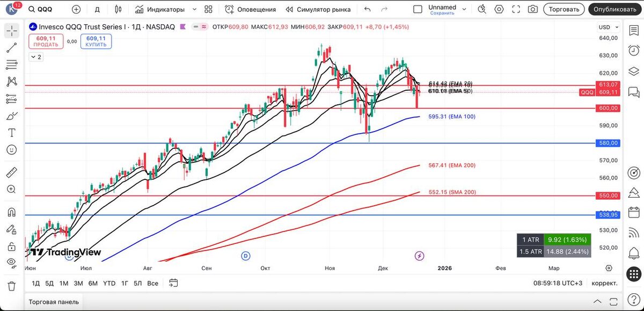The image size is (644, 311).
Task: Change the Д timeframe interval
Action: coord(97,9)
